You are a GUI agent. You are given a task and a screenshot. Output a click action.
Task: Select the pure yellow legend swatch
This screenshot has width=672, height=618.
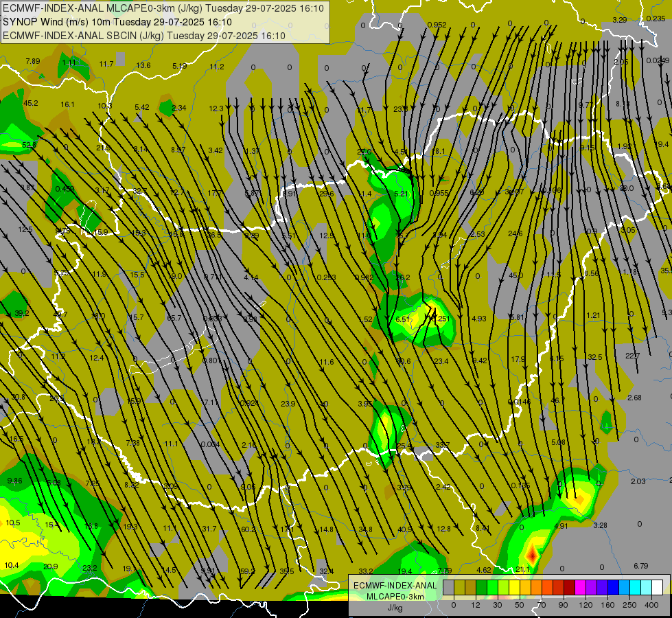[x=515, y=587]
